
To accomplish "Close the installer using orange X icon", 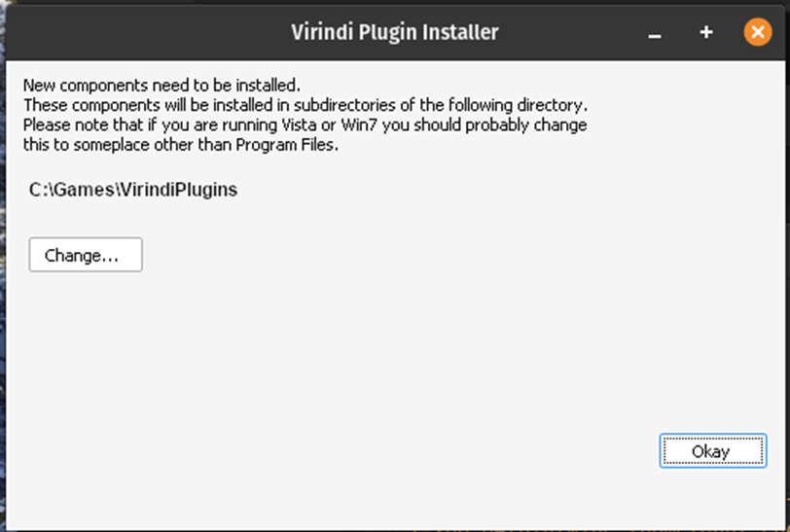I will click(x=757, y=32).
